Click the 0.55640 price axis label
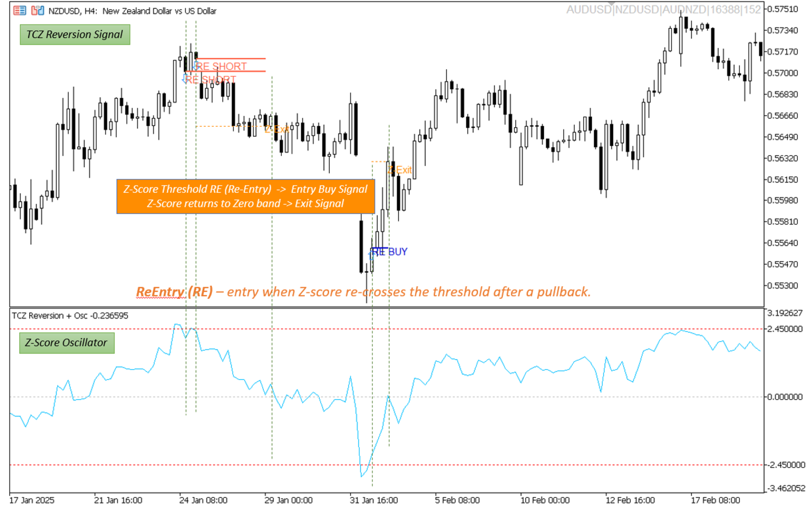The image size is (812, 509). pos(783,243)
